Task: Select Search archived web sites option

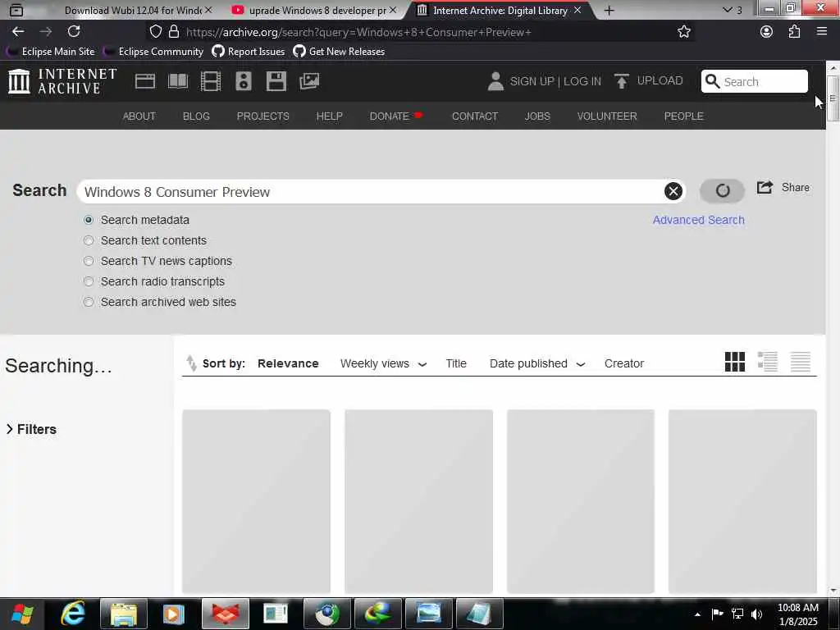Action: click(x=89, y=302)
